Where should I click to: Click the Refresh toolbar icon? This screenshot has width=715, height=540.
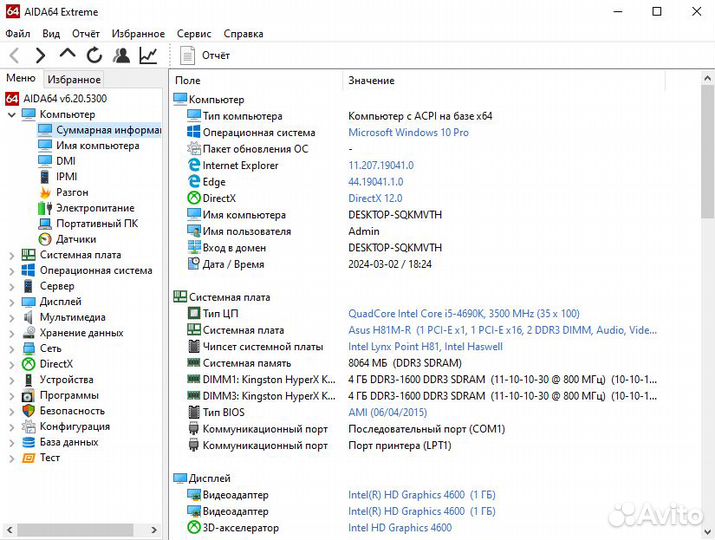point(94,55)
